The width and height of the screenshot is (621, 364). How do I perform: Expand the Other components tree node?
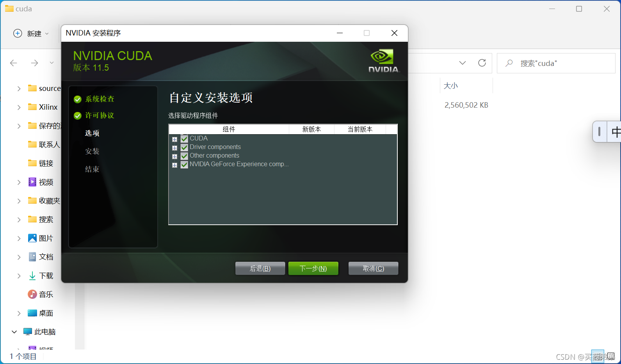[x=174, y=156]
